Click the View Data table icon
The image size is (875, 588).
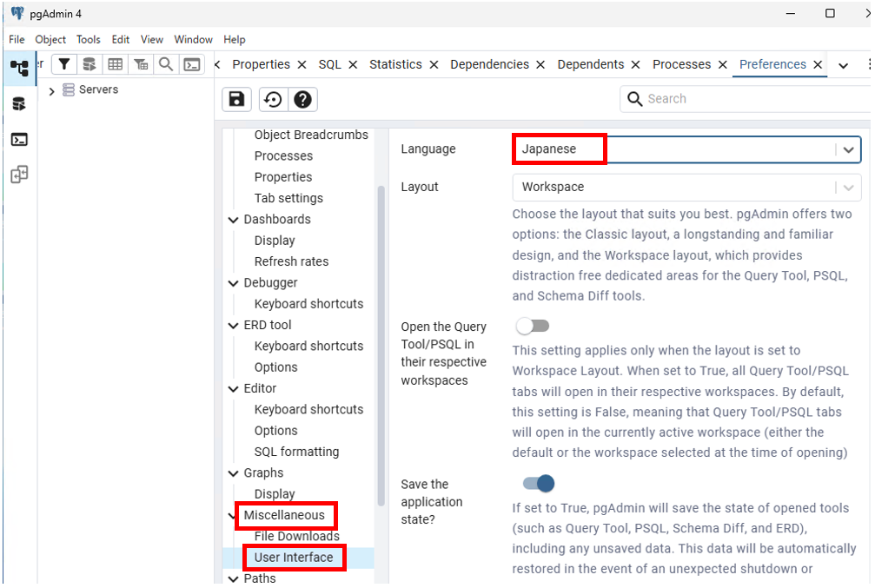pyautogui.click(x=115, y=65)
